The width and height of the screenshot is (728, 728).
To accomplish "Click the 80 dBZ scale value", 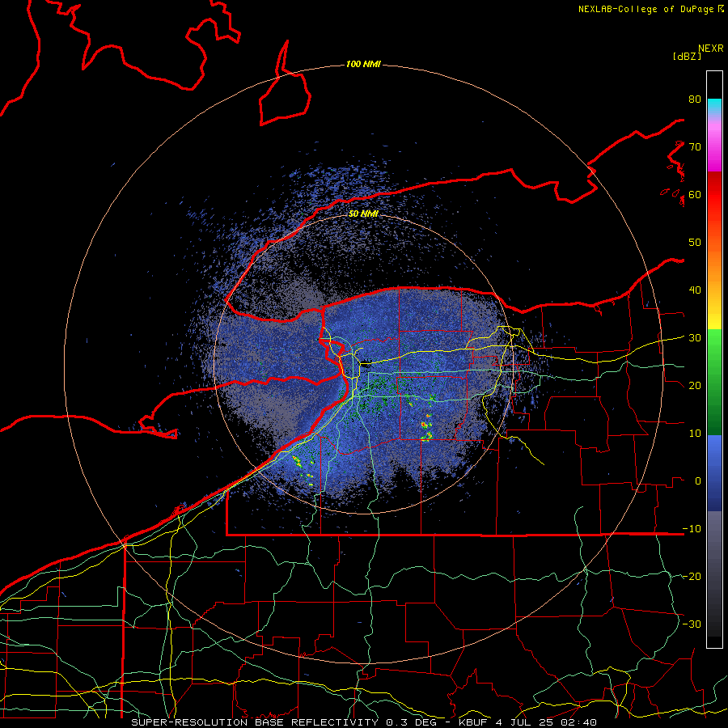I will point(695,99).
